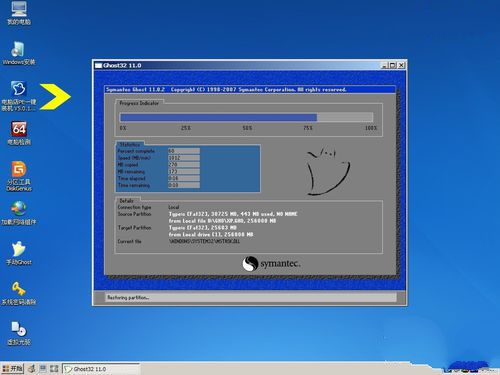Open the My Computer desktop icon
The width and height of the screenshot is (500, 375).
point(19,13)
